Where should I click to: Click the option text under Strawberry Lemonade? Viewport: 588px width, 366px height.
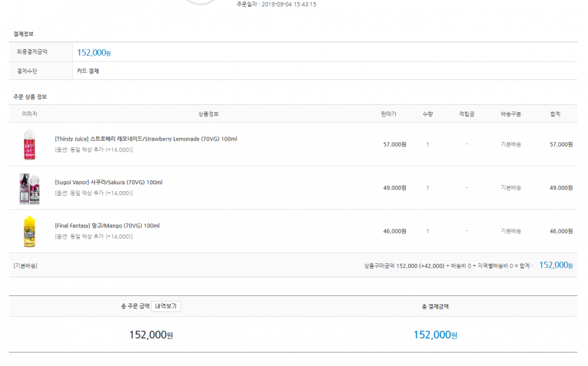(93, 149)
